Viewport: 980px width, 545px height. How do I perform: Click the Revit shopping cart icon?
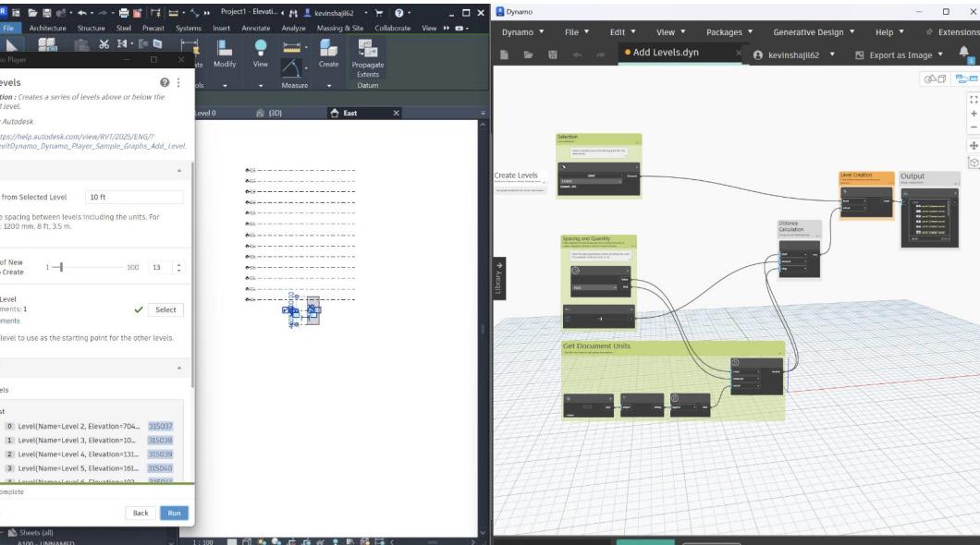click(x=379, y=13)
